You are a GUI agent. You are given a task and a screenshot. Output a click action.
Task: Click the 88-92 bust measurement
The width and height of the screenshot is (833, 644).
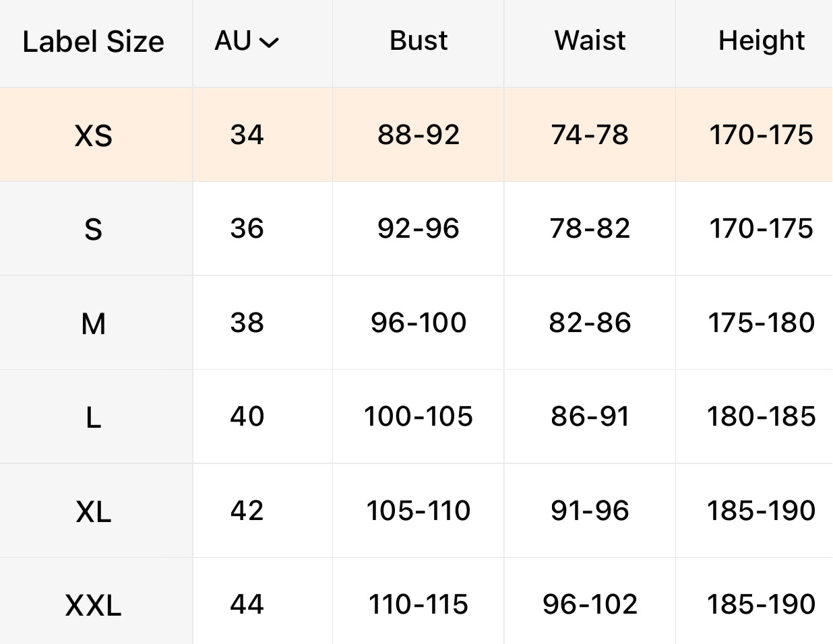418,135
